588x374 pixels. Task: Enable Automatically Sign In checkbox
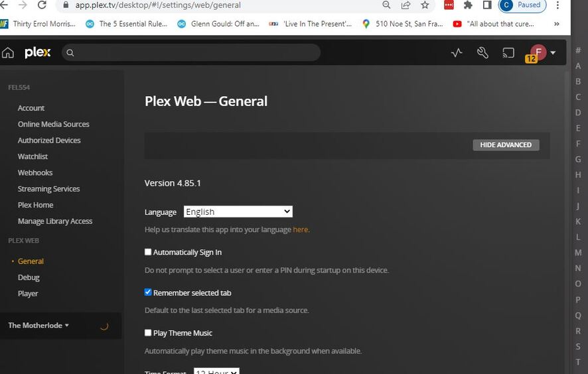tap(148, 252)
